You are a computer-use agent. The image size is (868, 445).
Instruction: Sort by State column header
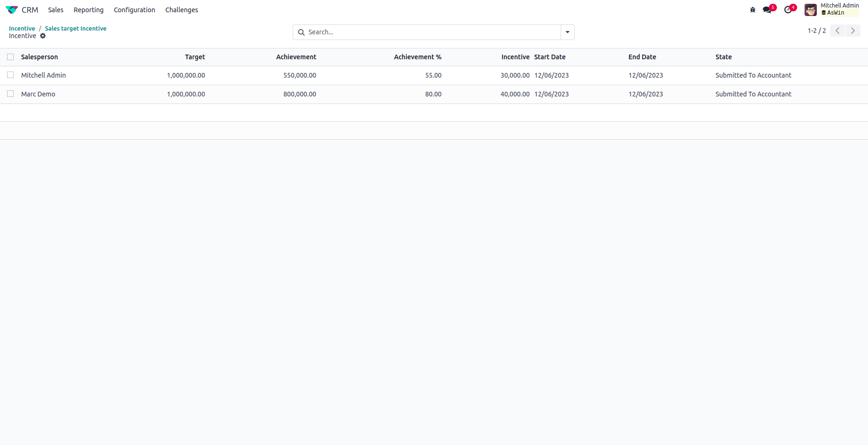pyautogui.click(x=724, y=57)
